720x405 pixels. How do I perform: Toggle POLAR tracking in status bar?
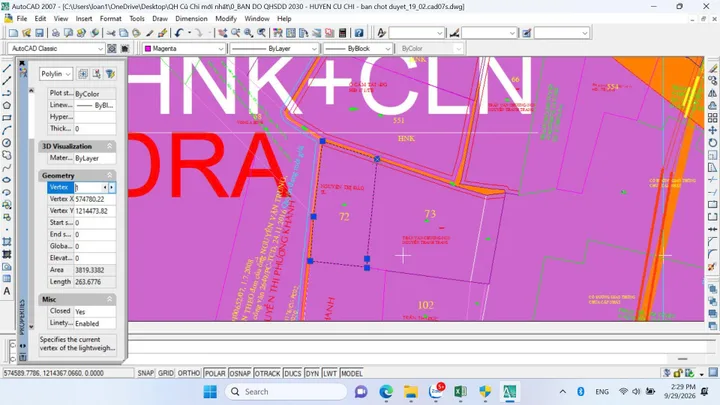pos(215,373)
